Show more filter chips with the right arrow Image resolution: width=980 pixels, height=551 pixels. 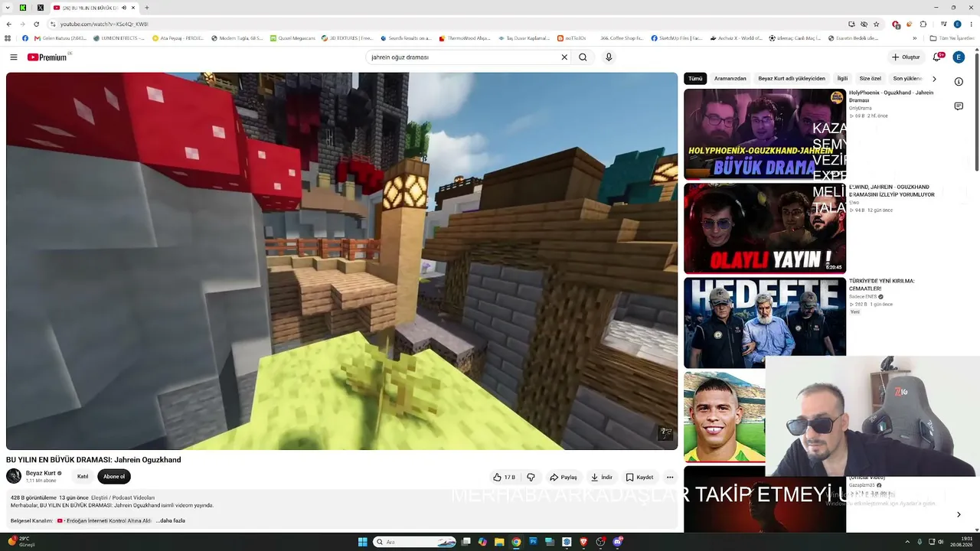pyautogui.click(x=934, y=79)
